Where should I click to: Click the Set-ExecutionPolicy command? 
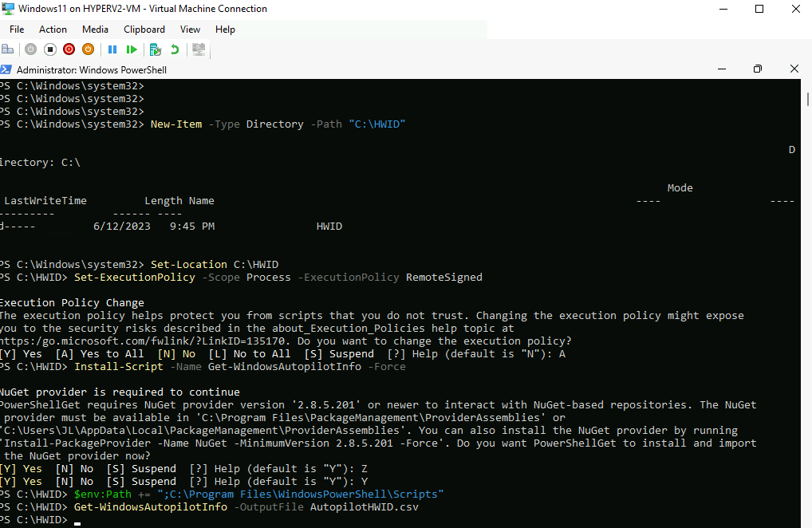135,278
